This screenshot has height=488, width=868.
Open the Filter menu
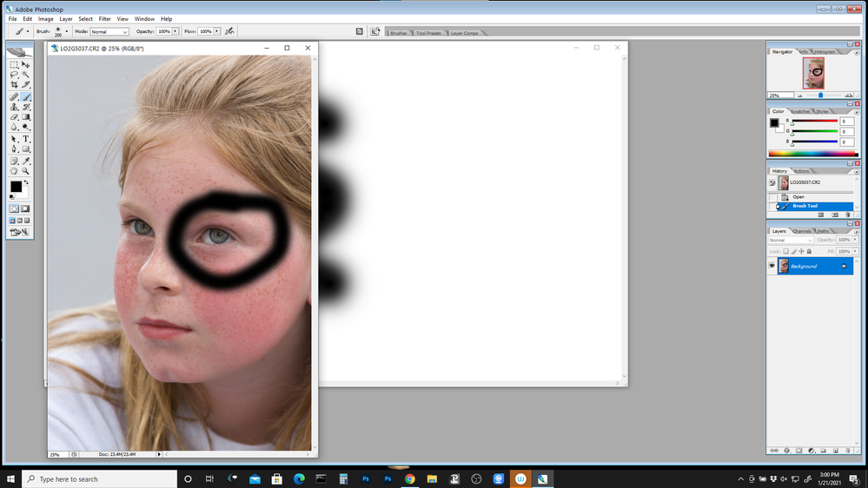click(x=104, y=19)
